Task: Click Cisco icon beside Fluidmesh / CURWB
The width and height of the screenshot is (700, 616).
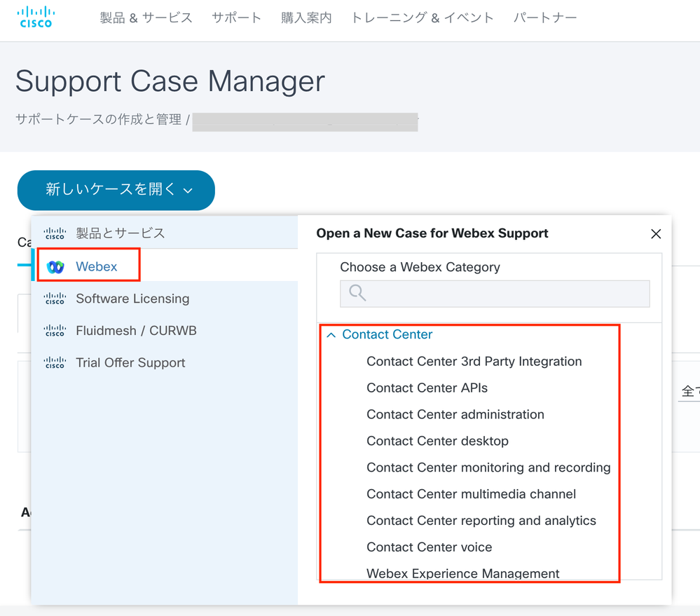Action: tap(55, 330)
